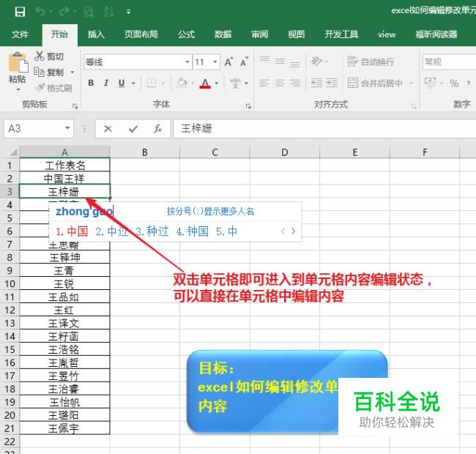The width and height of the screenshot is (476, 454).
Task: Switch to the 福昕阅读器 ribbon tab
Action: click(x=436, y=34)
